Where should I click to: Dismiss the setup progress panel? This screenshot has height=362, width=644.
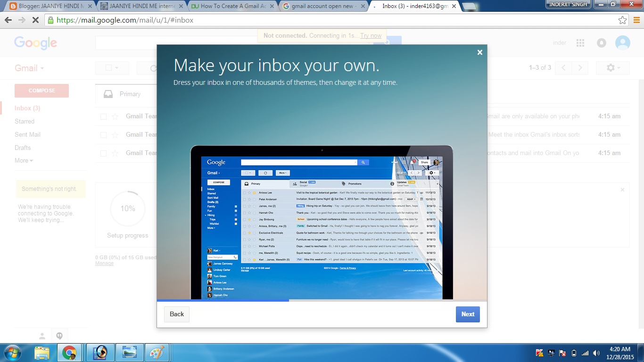pyautogui.click(x=622, y=189)
